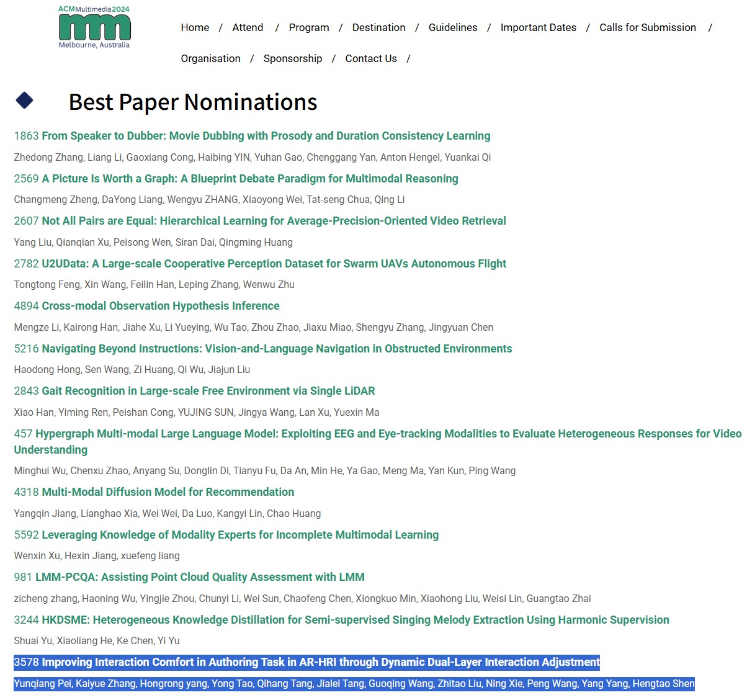Screen dimensions: 747x700
Task: Open the Destination menu item
Action: point(378,27)
